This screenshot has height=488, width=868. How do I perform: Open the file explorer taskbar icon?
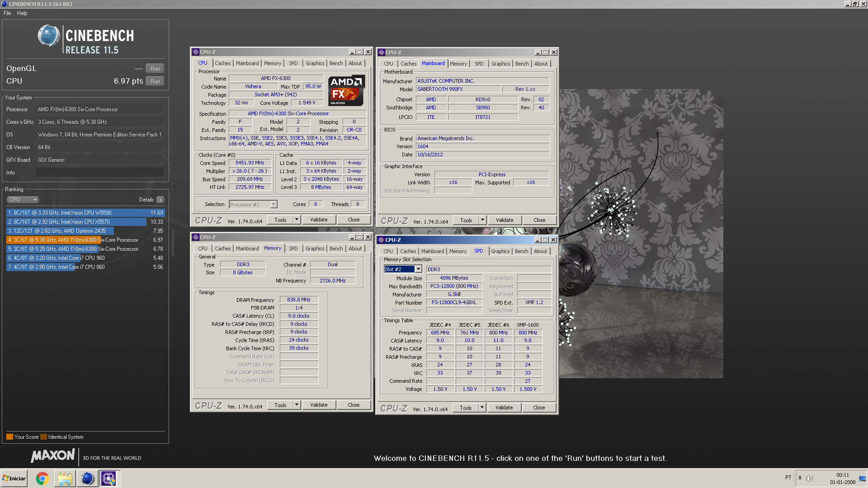click(x=65, y=478)
